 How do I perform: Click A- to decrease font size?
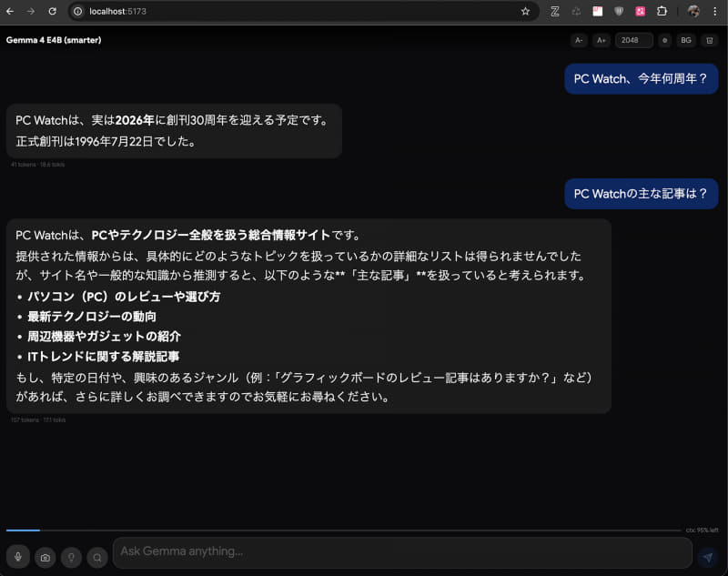pyautogui.click(x=579, y=40)
